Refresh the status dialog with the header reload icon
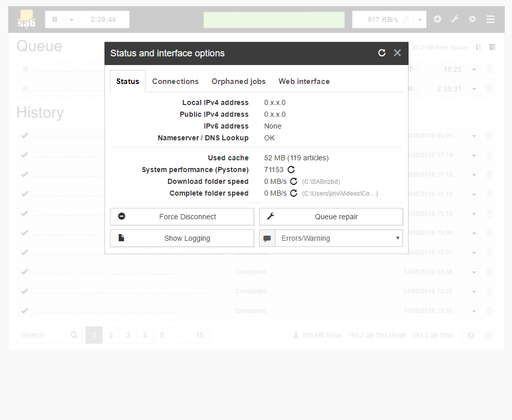The image size is (512, 420). (x=382, y=53)
